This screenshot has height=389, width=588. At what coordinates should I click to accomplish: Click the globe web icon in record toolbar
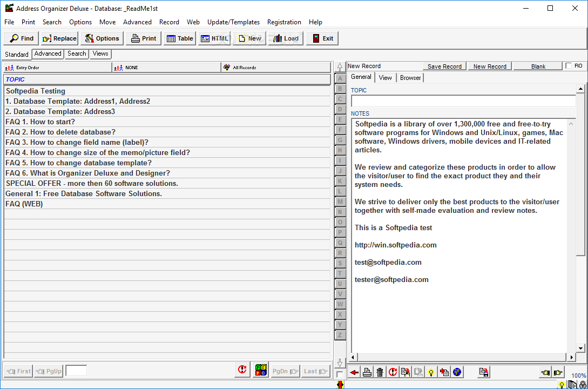(x=457, y=372)
